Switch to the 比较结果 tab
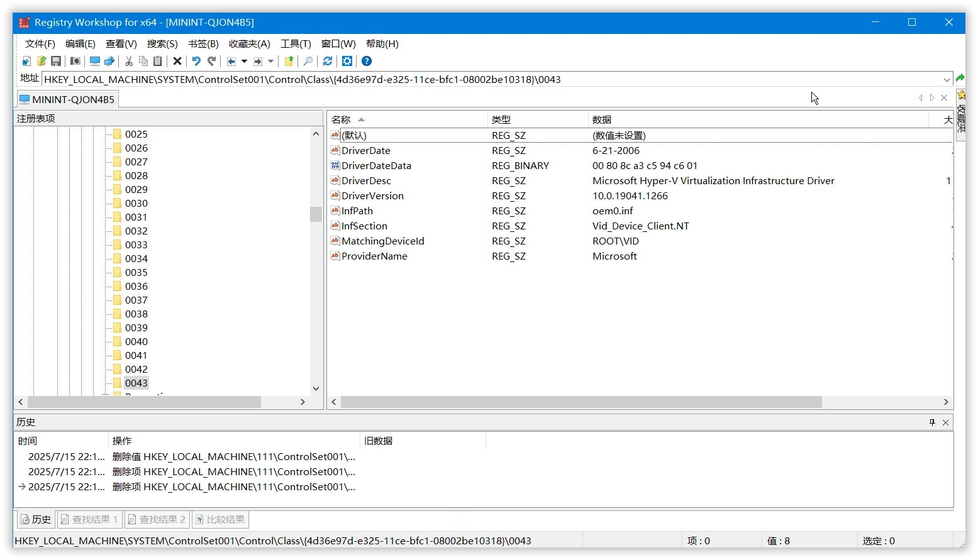The image size is (978, 560). 220,519
